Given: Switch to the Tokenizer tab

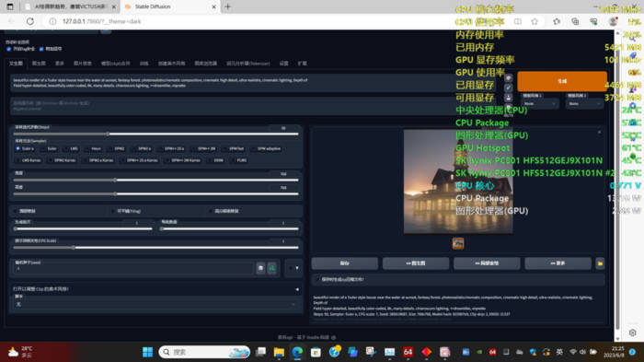Looking at the screenshot, I should 248,64.
